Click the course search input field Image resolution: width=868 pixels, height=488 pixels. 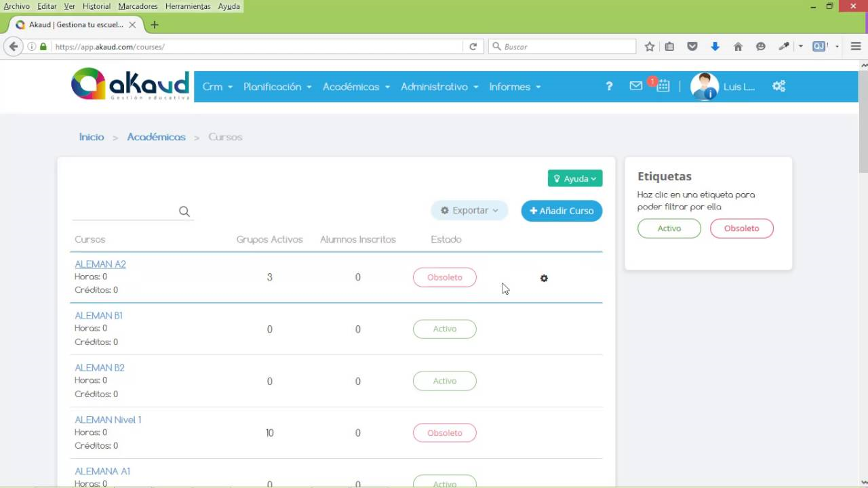(x=123, y=211)
